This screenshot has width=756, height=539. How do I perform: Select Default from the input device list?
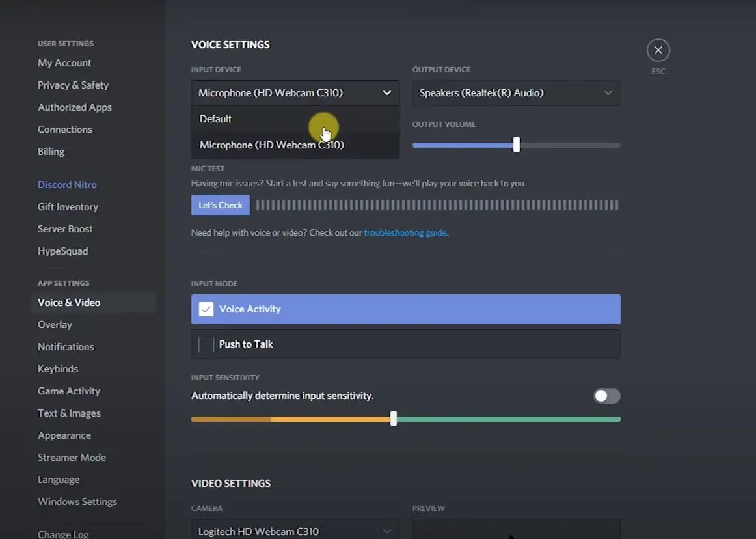215,118
